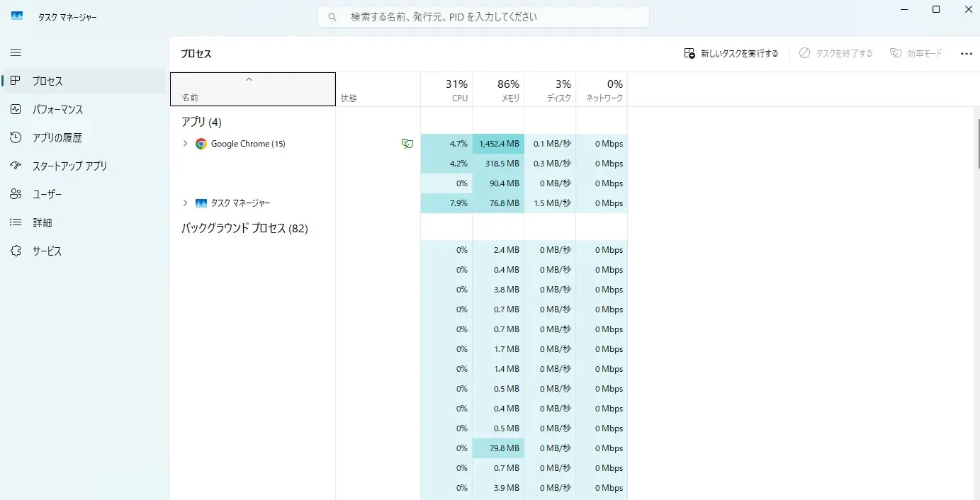Select the プロセス sidebar item

click(84, 81)
